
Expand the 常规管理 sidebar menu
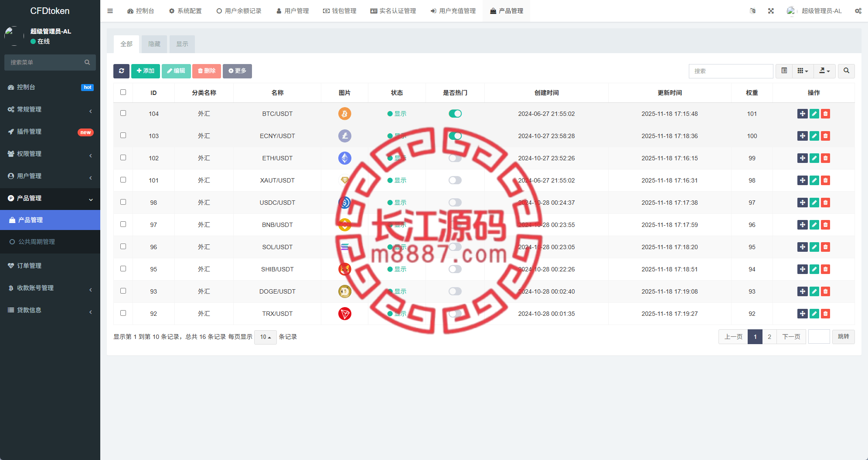pos(50,109)
